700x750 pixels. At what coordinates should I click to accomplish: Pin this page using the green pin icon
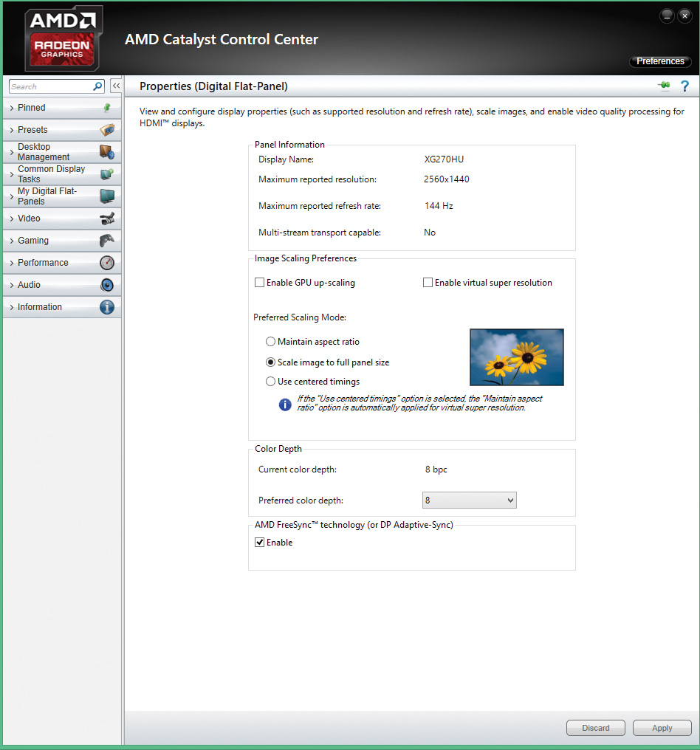pos(664,86)
